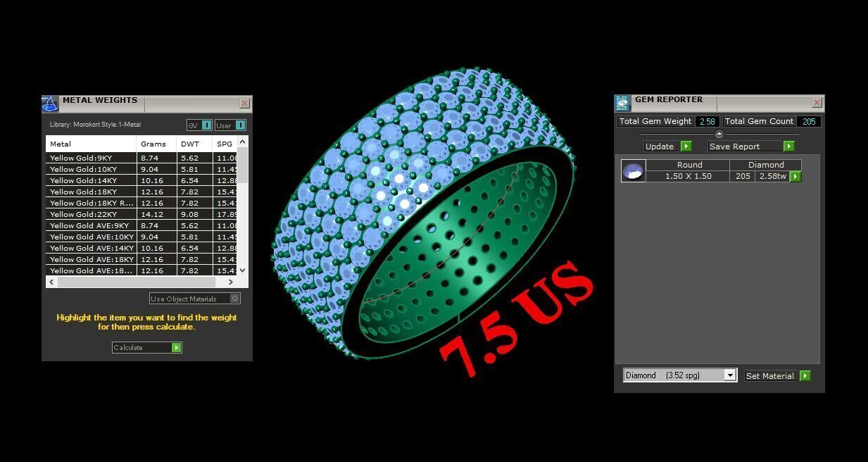The image size is (868, 462).
Task: Click the green arrow beside 2.58tw
Action: click(795, 176)
